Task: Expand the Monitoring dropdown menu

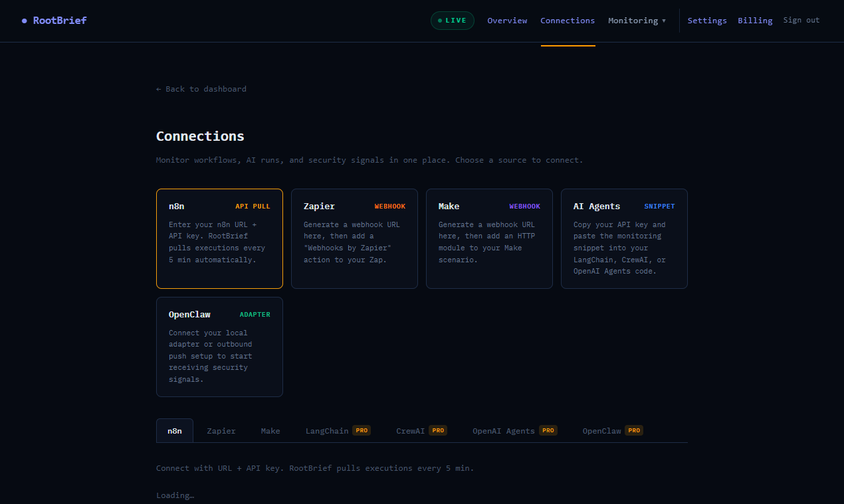Action: [637, 21]
